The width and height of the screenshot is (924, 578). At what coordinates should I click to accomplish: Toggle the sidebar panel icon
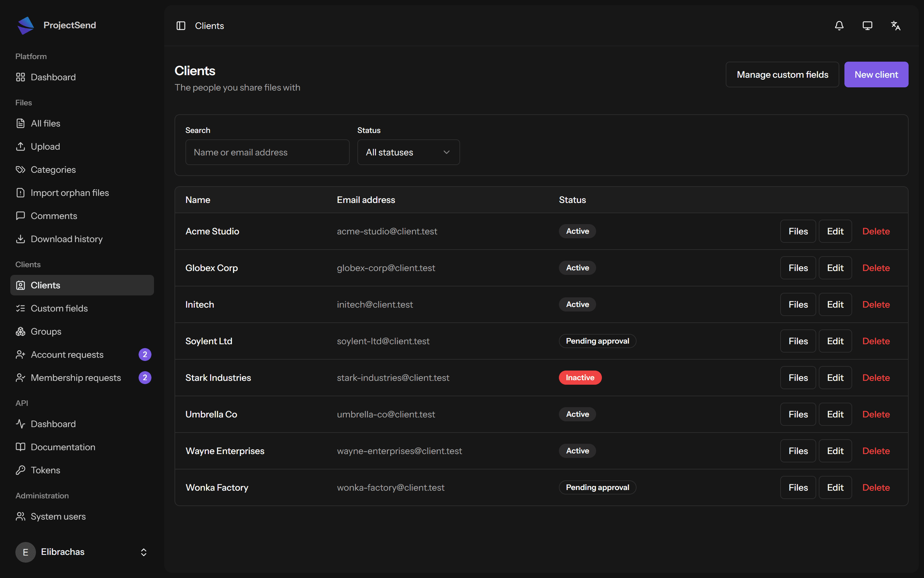[x=181, y=26]
